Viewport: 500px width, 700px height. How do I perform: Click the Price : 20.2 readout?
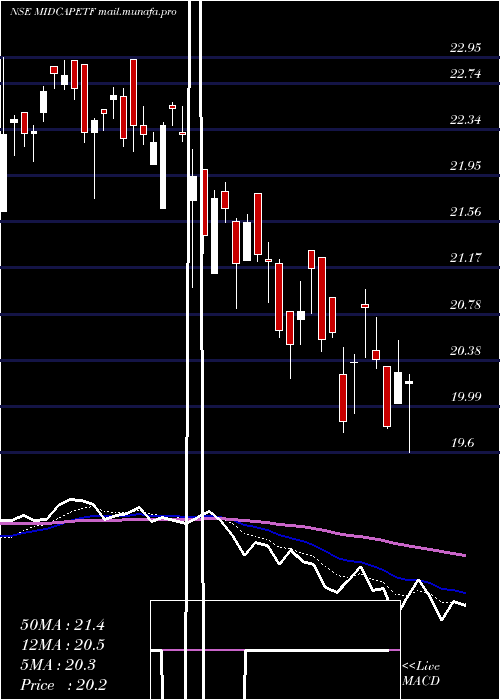point(63,685)
